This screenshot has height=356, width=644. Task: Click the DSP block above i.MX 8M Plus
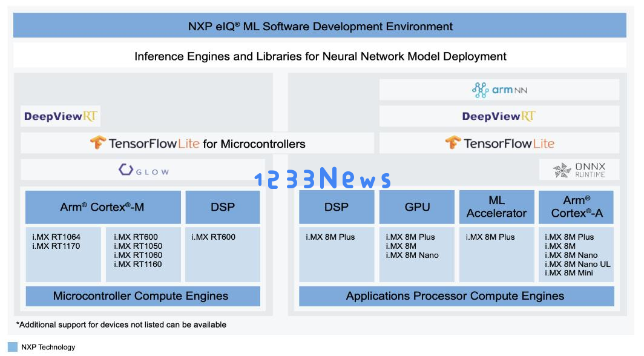[x=337, y=207]
